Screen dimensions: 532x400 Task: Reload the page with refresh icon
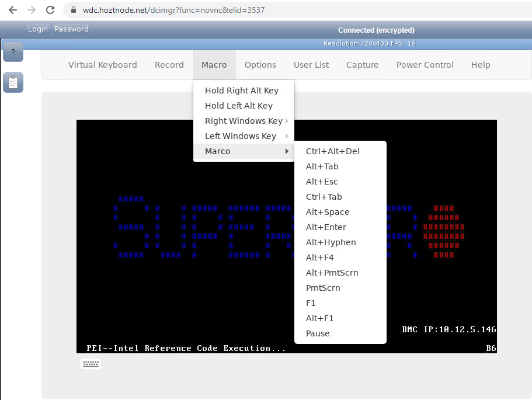[50, 10]
